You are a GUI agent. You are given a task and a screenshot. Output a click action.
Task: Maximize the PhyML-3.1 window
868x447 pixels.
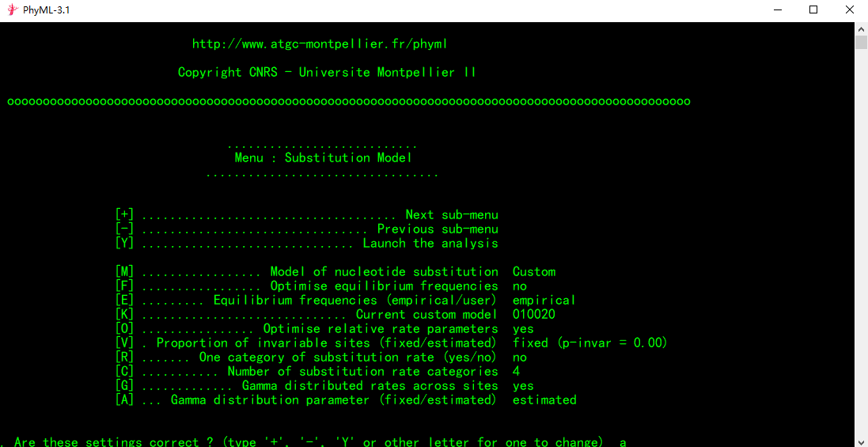click(x=813, y=10)
